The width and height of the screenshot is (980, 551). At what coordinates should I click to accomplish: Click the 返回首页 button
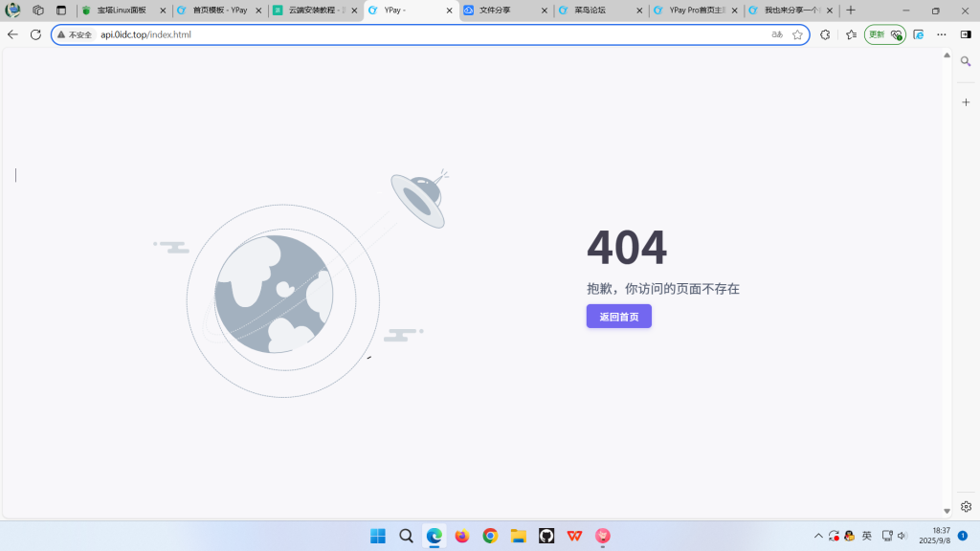[618, 316]
